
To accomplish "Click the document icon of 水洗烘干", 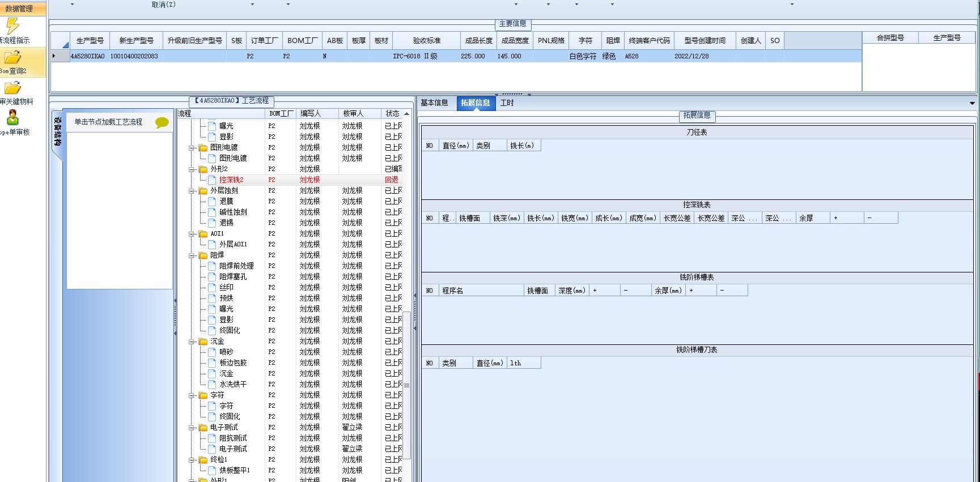I will [212, 385].
